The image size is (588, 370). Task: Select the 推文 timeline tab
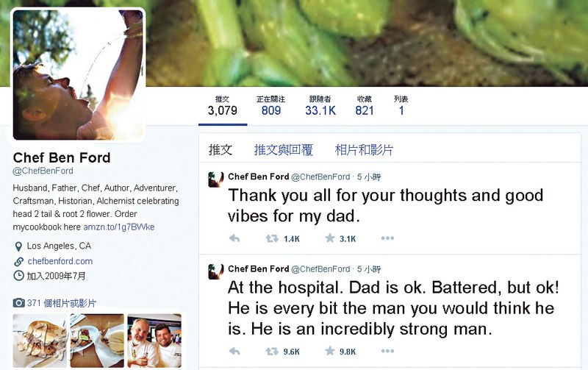pyautogui.click(x=220, y=150)
